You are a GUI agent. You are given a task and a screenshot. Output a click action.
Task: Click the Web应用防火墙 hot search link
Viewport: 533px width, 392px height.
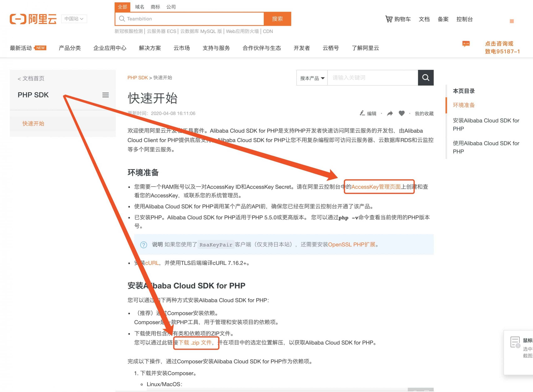(242, 31)
